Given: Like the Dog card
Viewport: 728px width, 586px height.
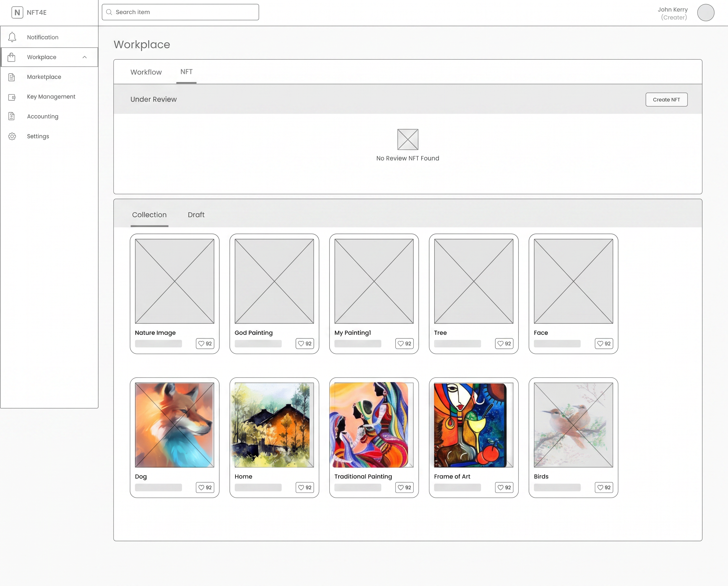Looking at the screenshot, I should point(205,487).
